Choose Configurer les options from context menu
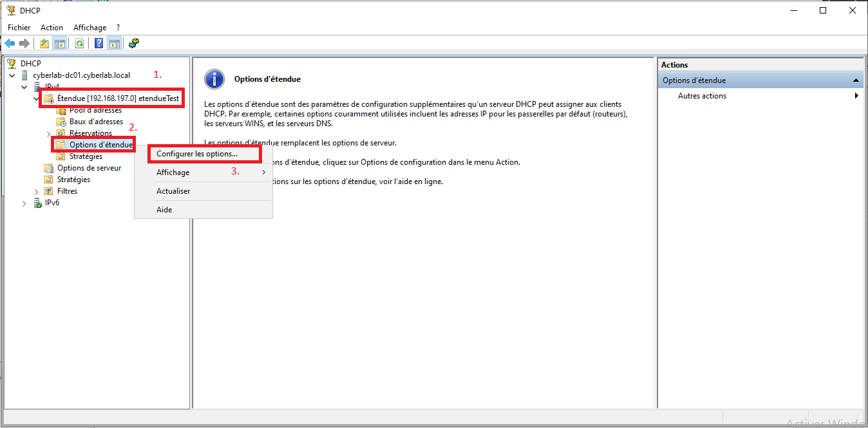 pyautogui.click(x=197, y=154)
